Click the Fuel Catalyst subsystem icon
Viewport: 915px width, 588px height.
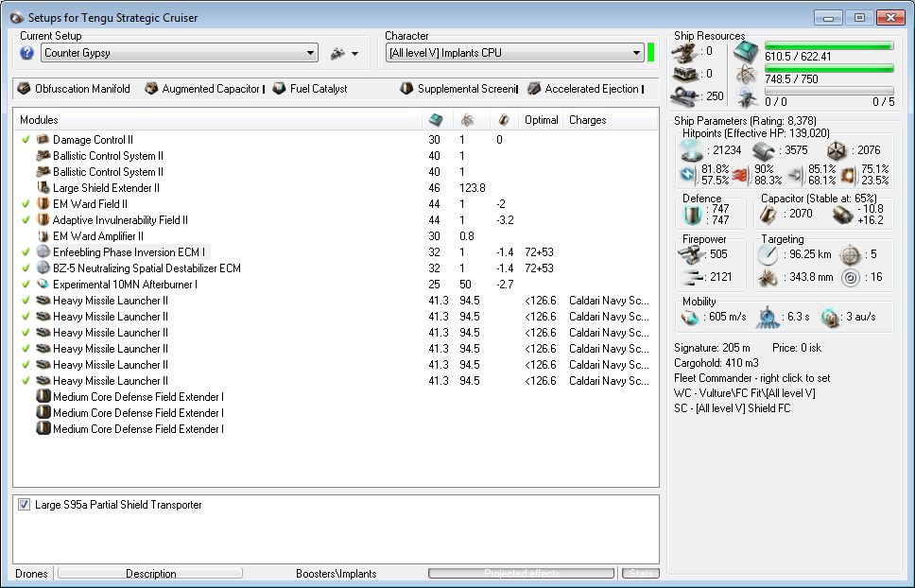(279, 89)
